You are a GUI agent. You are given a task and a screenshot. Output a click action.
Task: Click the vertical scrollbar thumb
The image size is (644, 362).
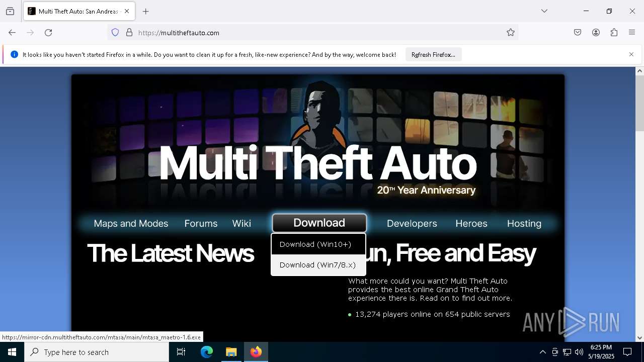(639, 103)
